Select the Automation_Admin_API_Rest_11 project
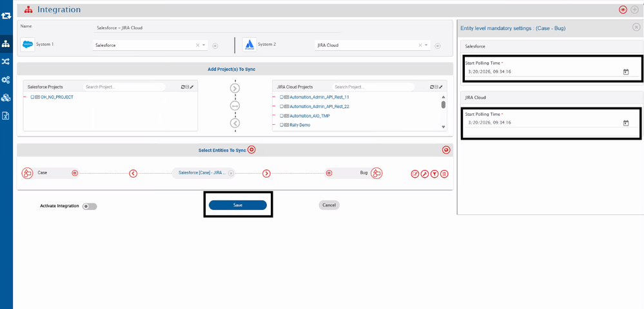 click(320, 97)
